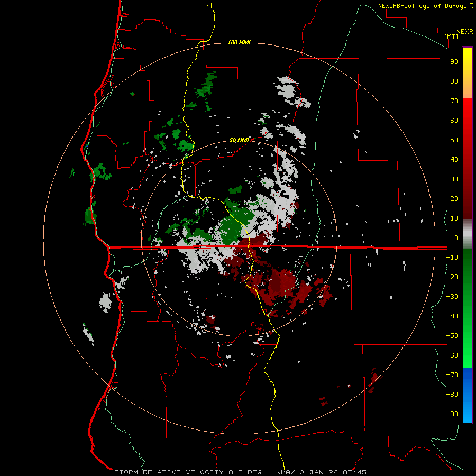
Task: Click the [KT] units label
Action: (x=451, y=36)
